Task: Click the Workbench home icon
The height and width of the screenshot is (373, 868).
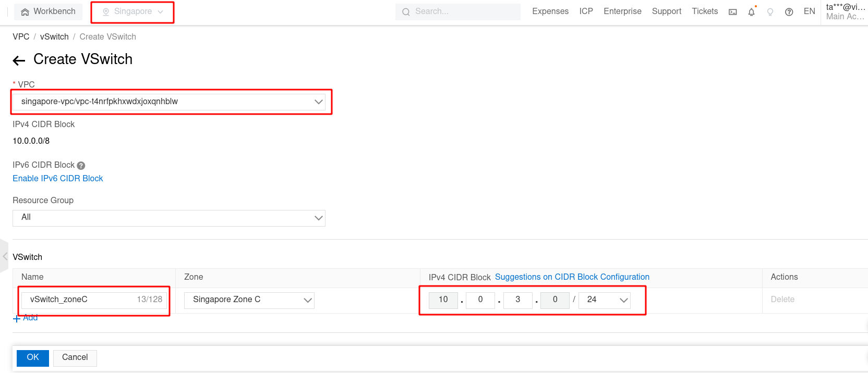Action: (x=25, y=12)
